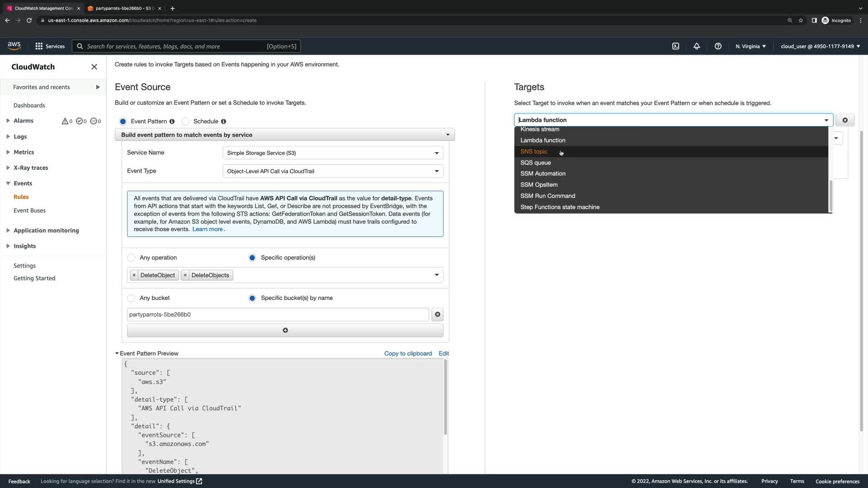Close the CloudWatch sidebar panel

click(x=94, y=67)
